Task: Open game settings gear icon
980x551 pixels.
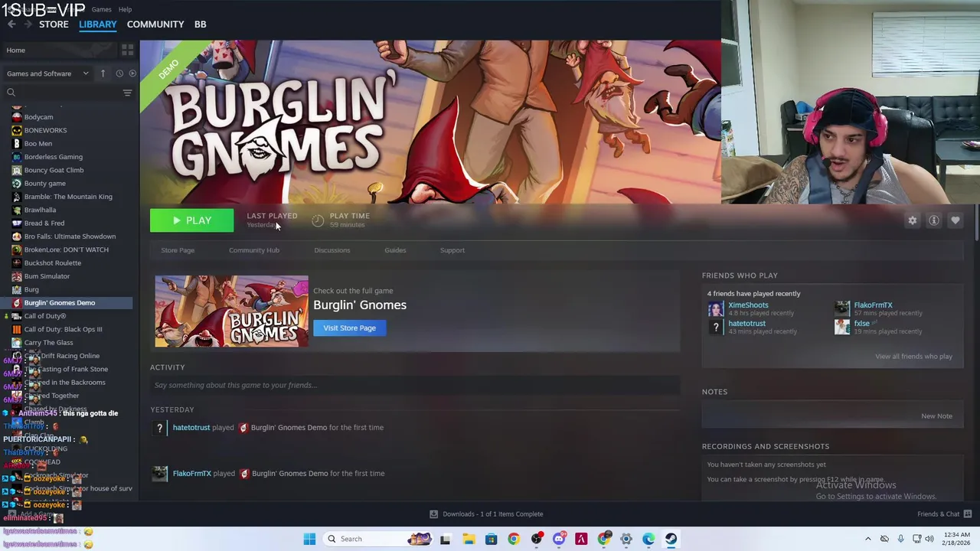Action: (912, 220)
